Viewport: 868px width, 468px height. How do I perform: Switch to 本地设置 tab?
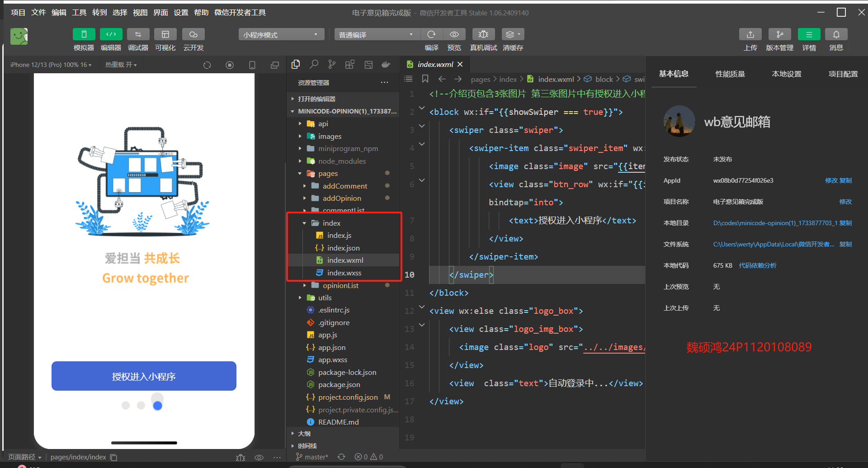787,74
